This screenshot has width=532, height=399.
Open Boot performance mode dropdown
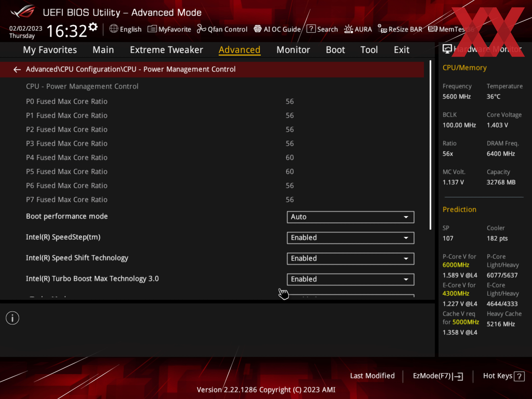click(351, 217)
